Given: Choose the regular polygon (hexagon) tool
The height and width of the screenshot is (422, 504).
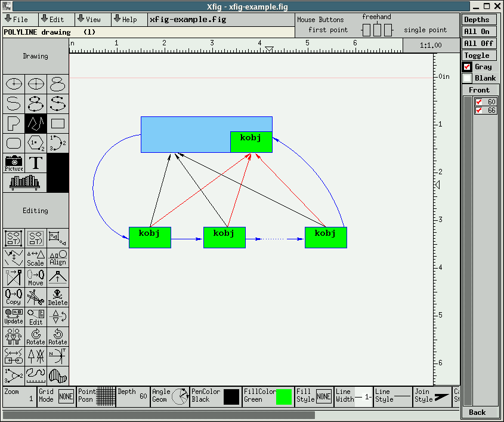Looking at the screenshot, I should [36, 143].
